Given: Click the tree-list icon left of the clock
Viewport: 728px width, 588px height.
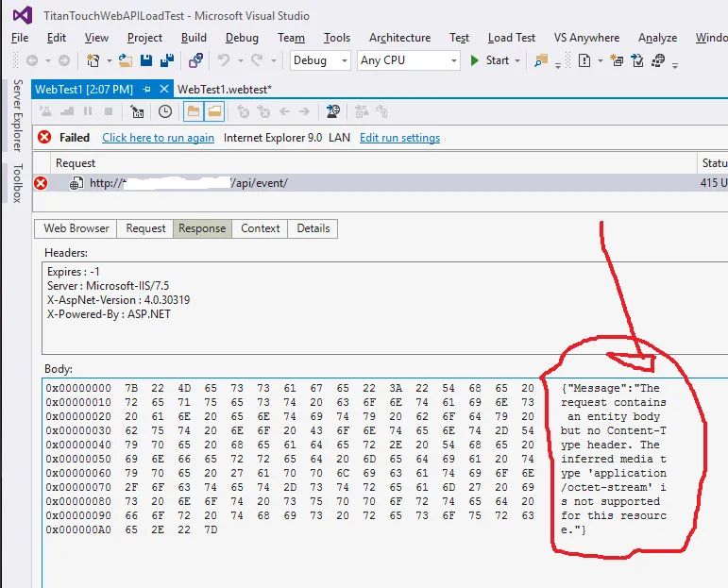Looking at the screenshot, I should [x=137, y=111].
